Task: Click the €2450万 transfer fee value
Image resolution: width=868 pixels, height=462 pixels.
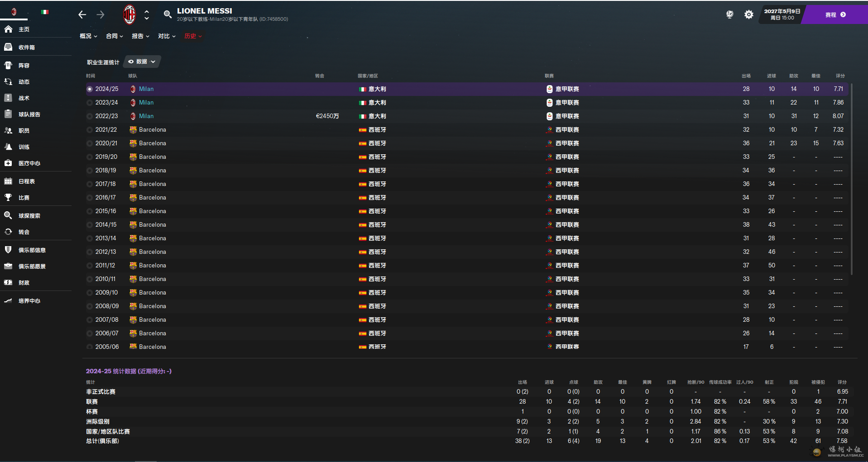Action: click(327, 116)
